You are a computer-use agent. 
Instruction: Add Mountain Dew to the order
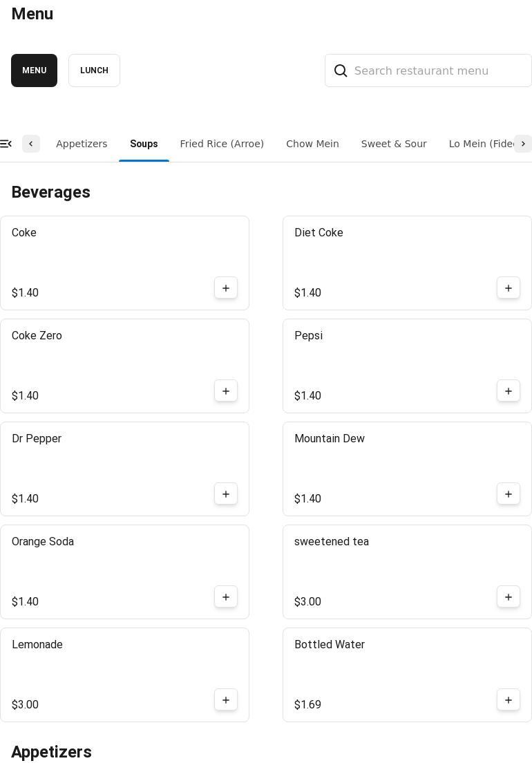point(509,494)
